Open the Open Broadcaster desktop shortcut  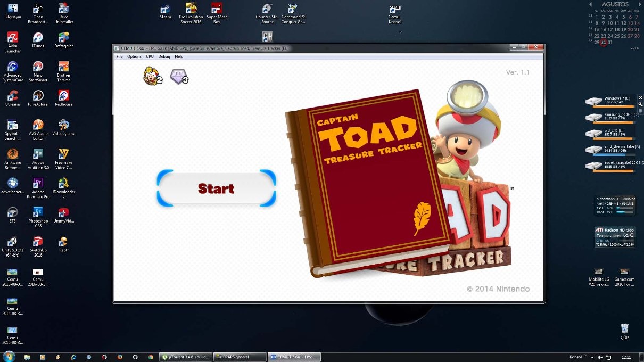(38, 14)
